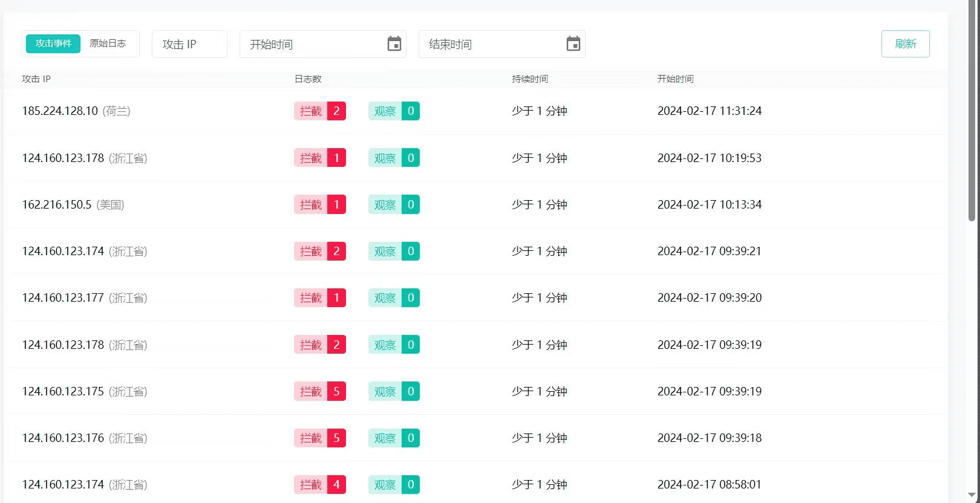Click IP 124.160.123.178 in 10:19:53 row
The width and height of the screenshot is (980, 503).
(63, 158)
